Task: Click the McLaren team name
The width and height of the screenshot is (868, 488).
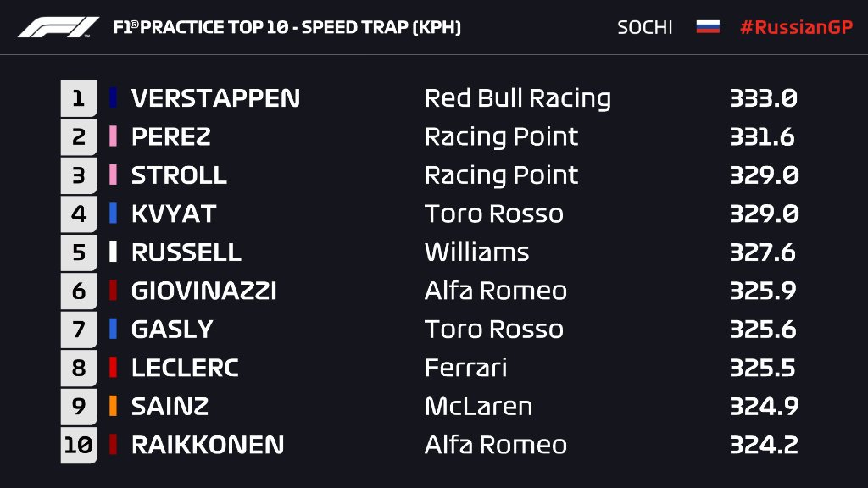Action: click(478, 406)
